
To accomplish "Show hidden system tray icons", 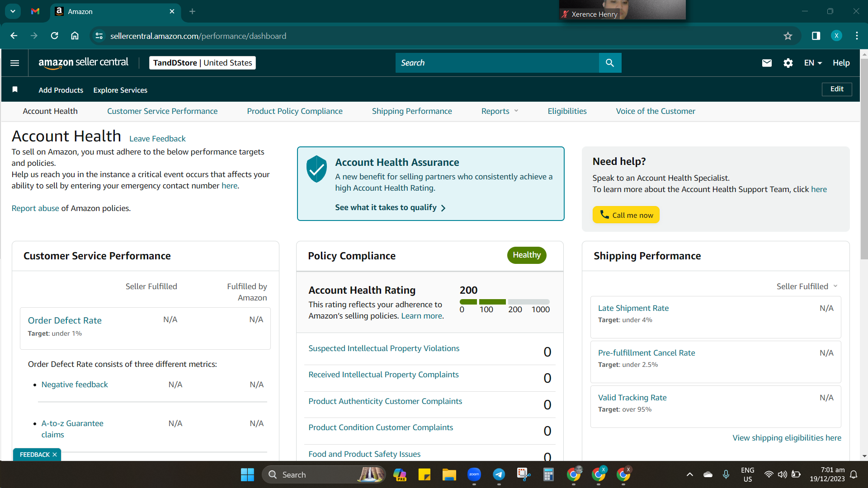I will (x=689, y=474).
